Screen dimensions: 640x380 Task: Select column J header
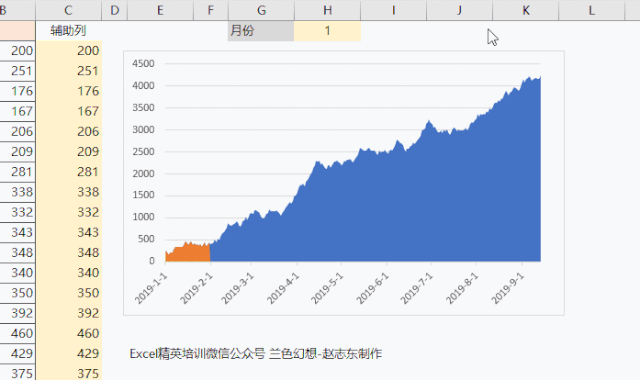[x=460, y=10]
